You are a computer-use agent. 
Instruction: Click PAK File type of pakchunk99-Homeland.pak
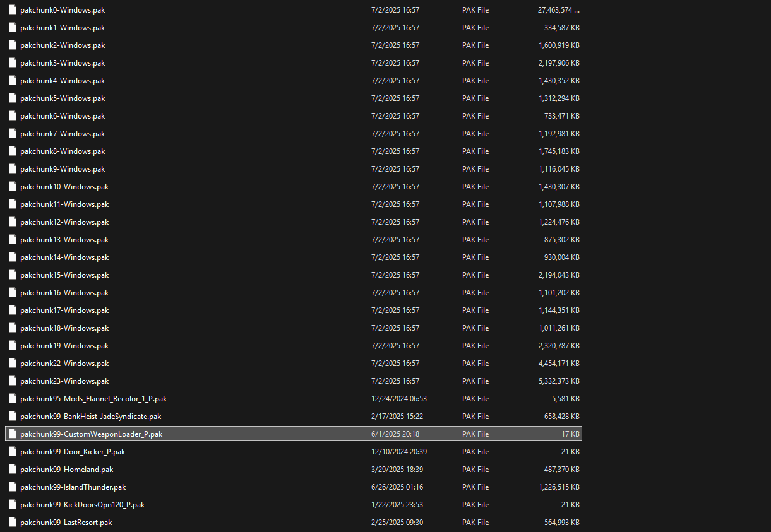click(475, 470)
